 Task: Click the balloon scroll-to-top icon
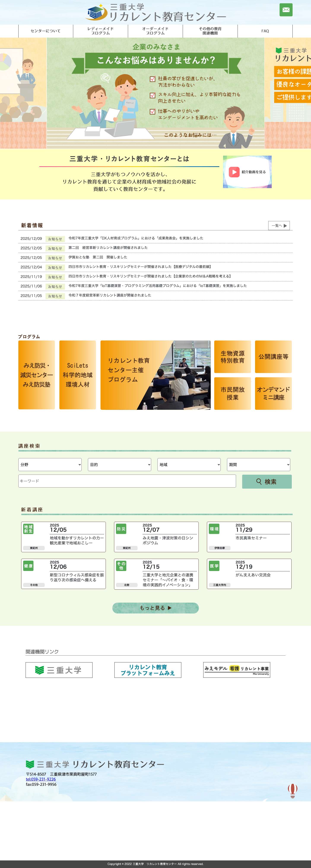click(x=292, y=791)
